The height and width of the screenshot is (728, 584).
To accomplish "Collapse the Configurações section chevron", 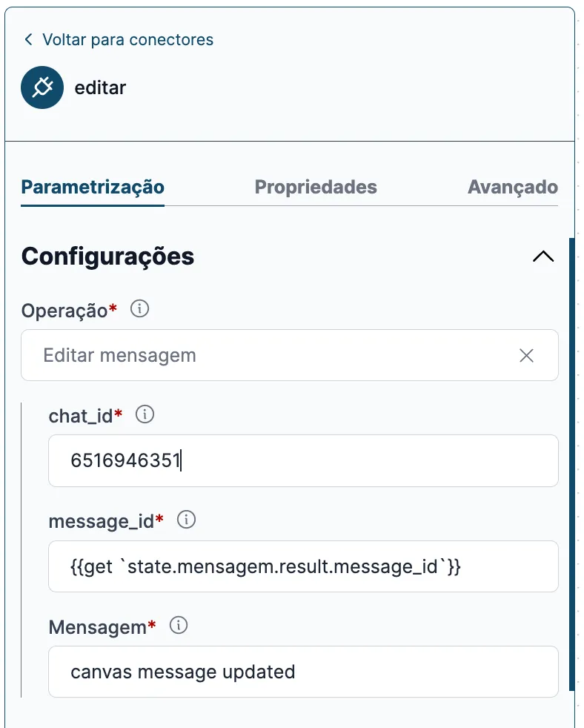I will coord(543,257).
